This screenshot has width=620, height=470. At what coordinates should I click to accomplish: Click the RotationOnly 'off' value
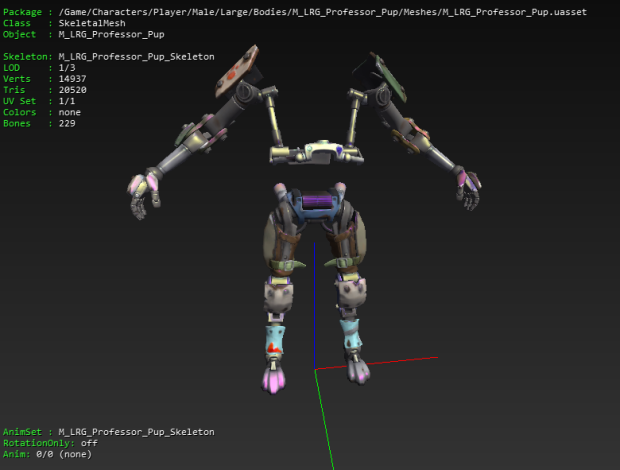pyautogui.click(x=89, y=443)
